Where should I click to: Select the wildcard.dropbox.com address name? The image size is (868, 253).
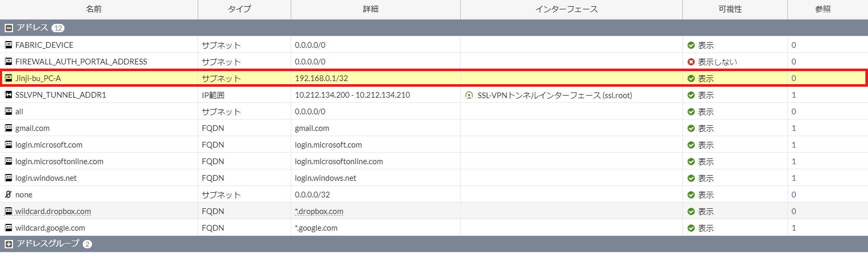53,211
